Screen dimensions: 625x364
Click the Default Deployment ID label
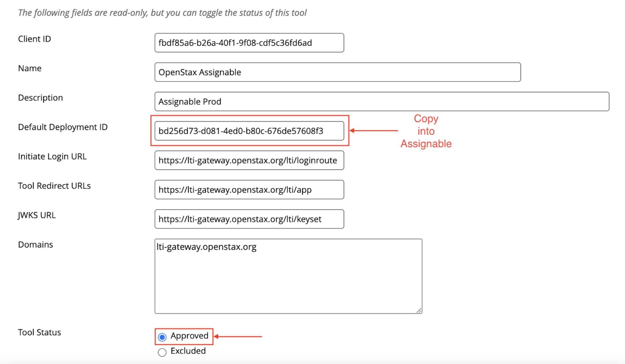click(x=63, y=127)
